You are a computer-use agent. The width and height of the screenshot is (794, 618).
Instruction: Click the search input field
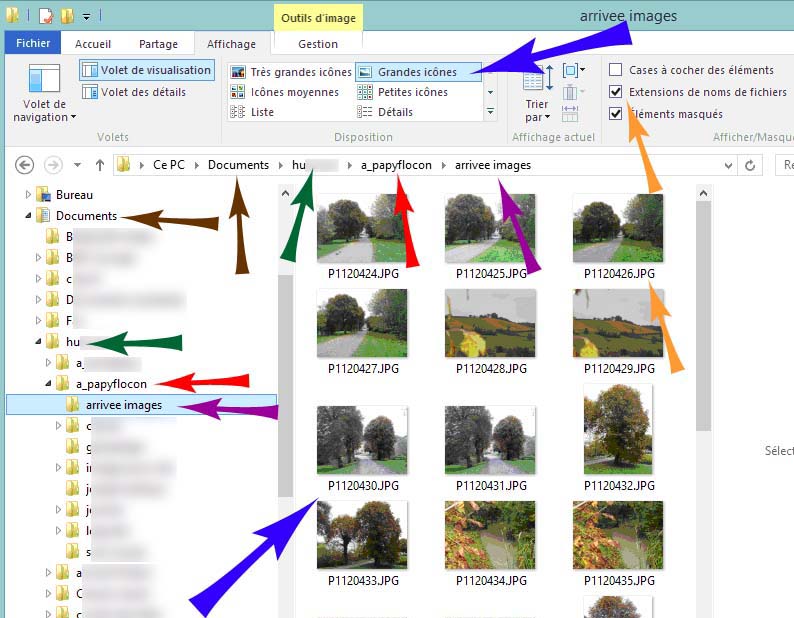tap(785, 165)
